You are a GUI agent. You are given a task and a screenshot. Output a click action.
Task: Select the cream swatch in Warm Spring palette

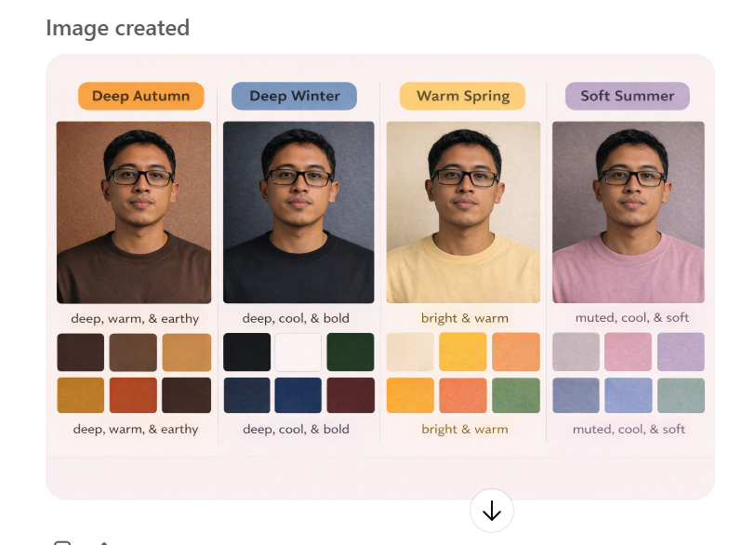pos(410,352)
